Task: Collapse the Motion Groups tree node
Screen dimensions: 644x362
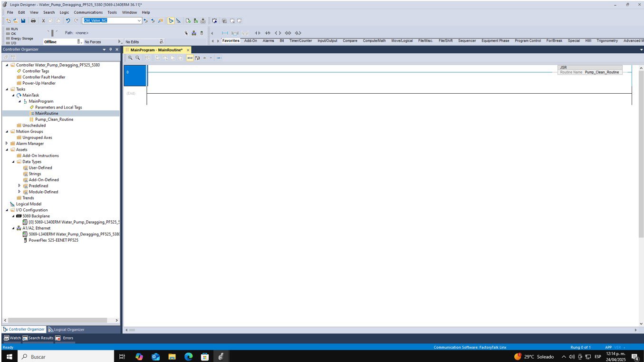Action: click(7, 131)
